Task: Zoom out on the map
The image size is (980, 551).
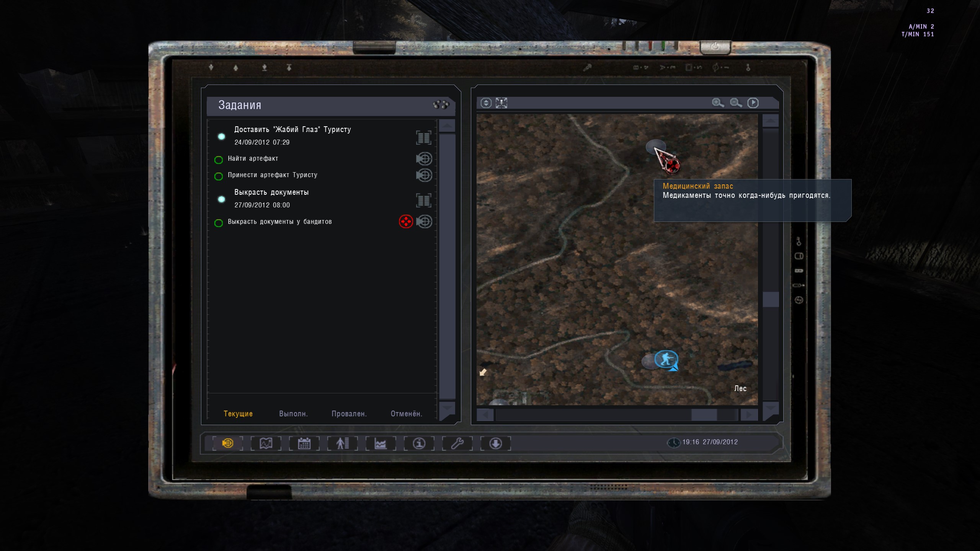Action: pyautogui.click(x=736, y=103)
